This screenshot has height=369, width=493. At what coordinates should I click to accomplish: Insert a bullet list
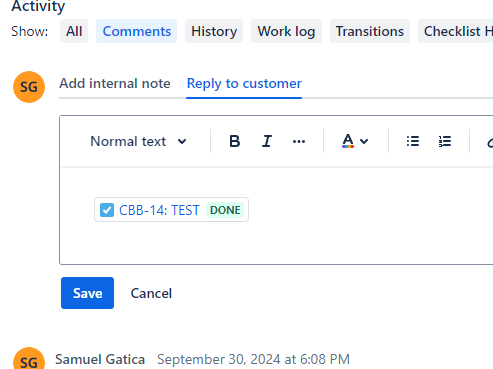coord(413,141)
